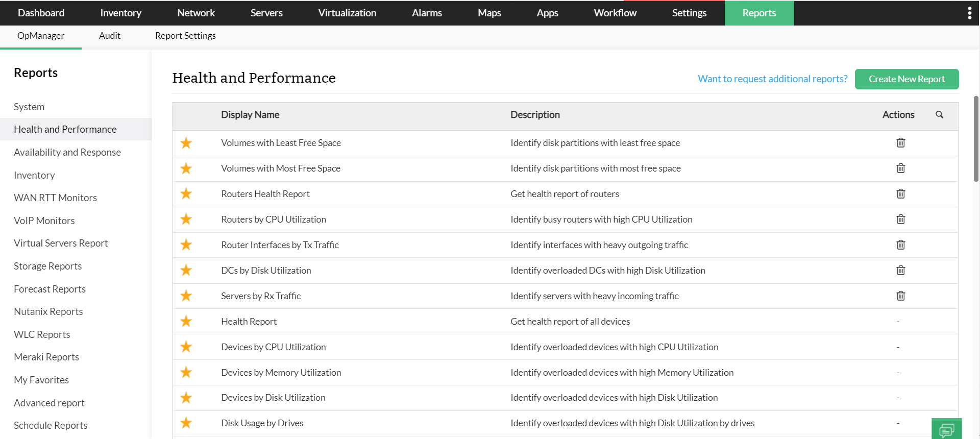Remove the DCs by Disk Utilization report
The image size is (980, 439).
click(x=901, y=271)
